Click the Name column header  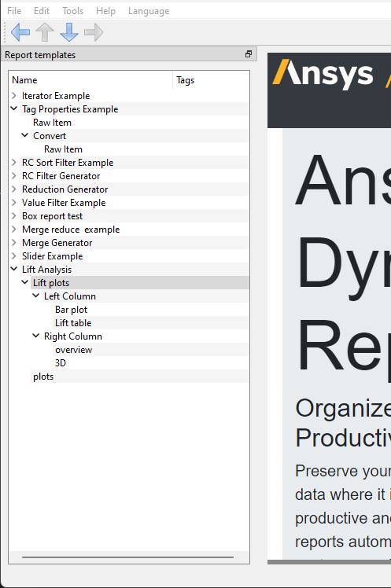click(x=90, y=80)
